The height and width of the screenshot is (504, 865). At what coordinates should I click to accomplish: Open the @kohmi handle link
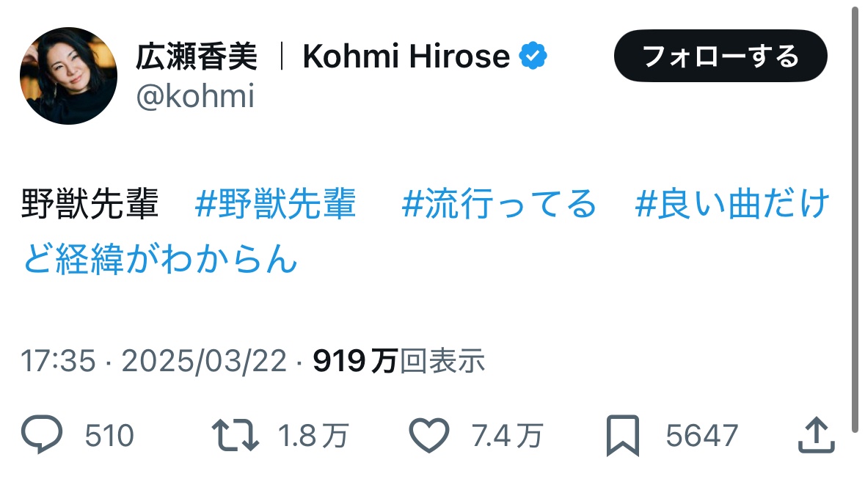(195, 95)
